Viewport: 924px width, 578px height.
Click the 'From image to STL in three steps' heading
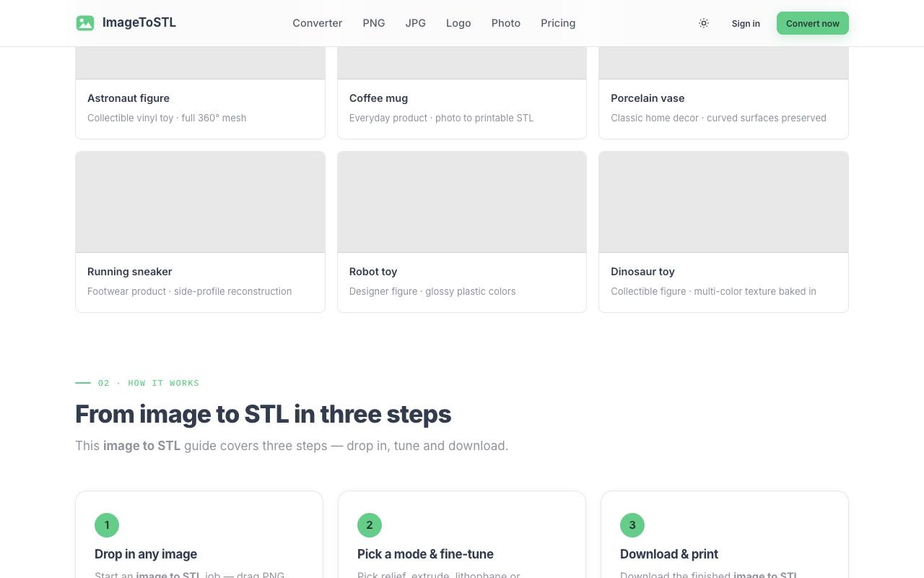(x=263, y=414)
